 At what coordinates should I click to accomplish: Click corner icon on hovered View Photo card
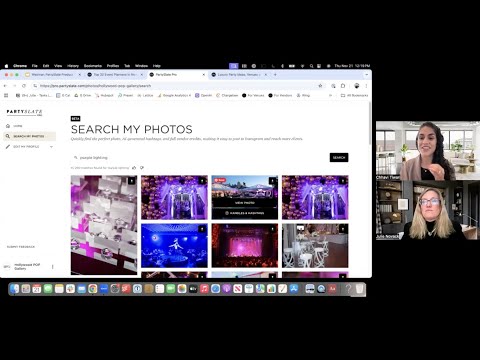click(x=272, y=181)
